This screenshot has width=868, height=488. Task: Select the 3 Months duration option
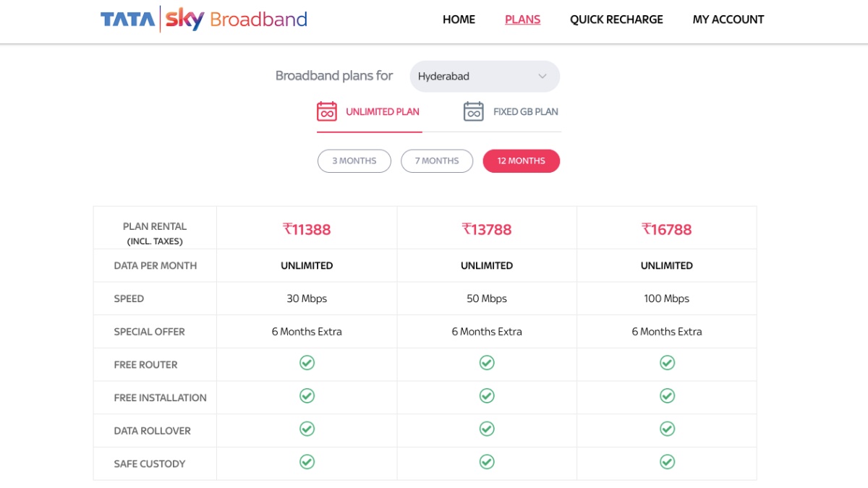(354, 160)
